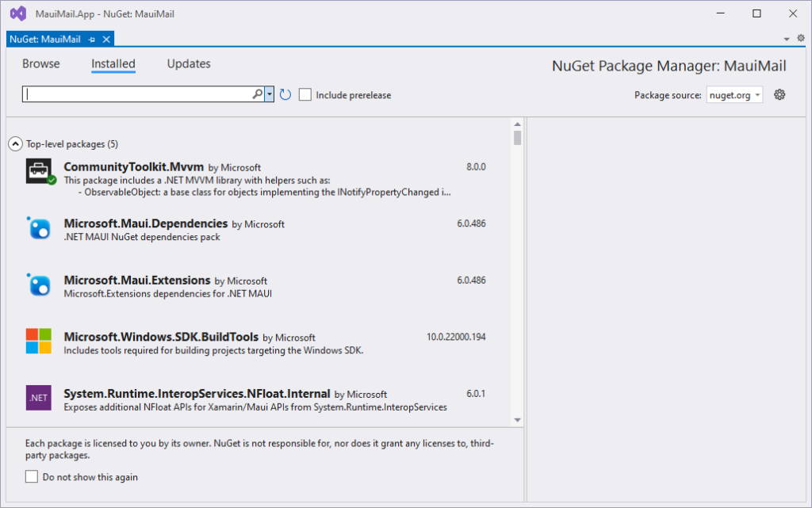Pin the NuGet: MauiMail tab
The height and width of the screenshot is (508, 812).
point(92,39)
